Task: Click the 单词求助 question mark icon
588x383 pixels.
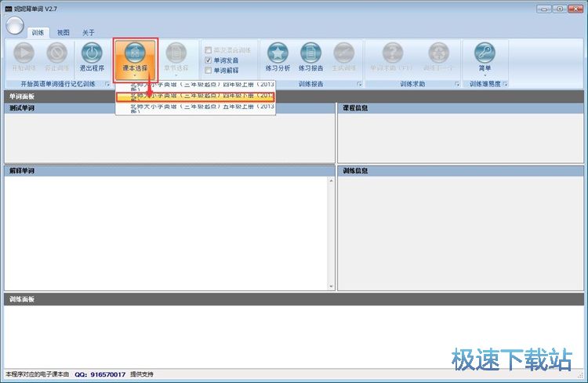Action: coord(393,53)
